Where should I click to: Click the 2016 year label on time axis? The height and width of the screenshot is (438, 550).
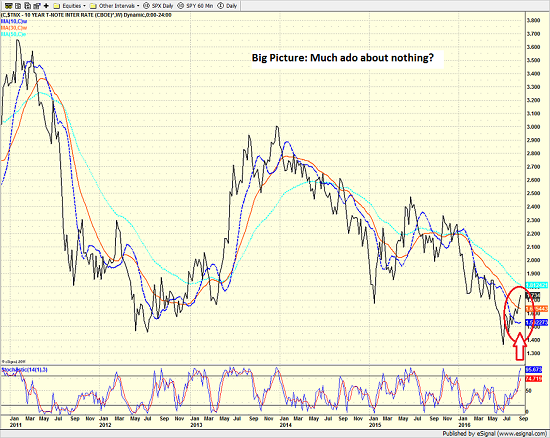[x=464, y=425]
